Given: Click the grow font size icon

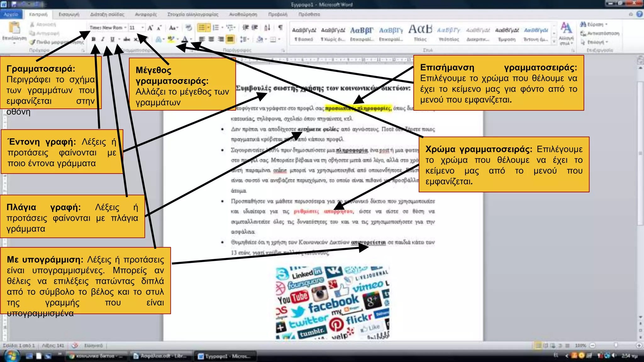Looking at the screenshot, I should (150, 28).
